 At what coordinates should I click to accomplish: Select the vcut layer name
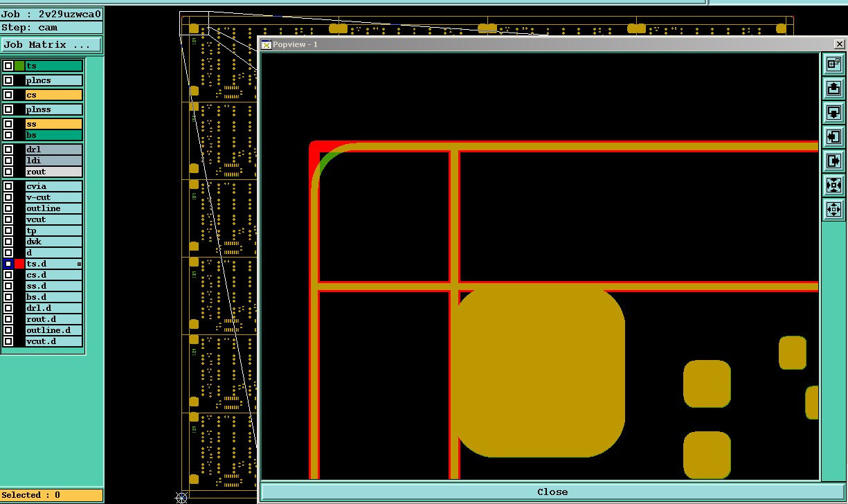point(54,219)
